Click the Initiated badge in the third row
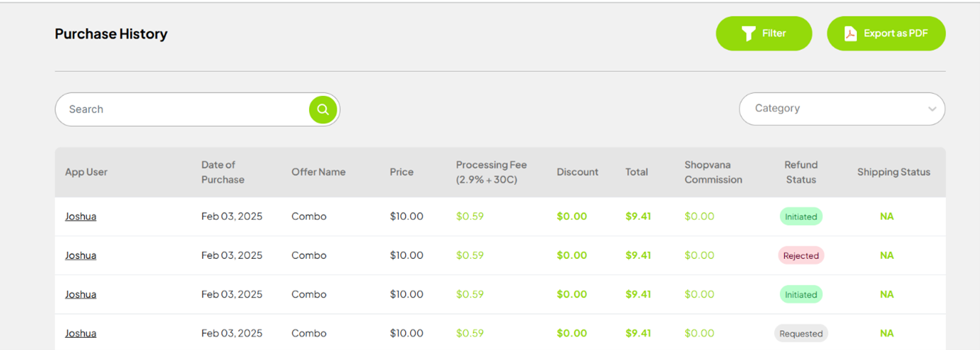 [x=801, y=295]
